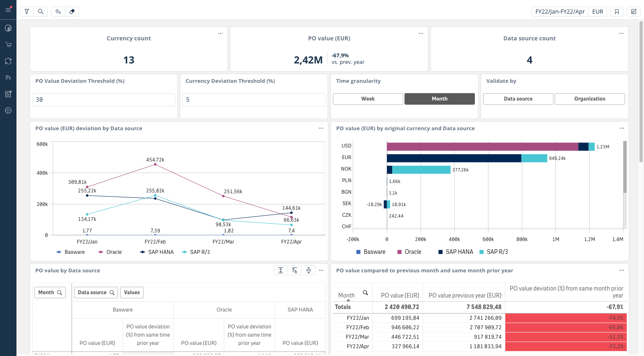Collapse all pivot table rows icon

309,270
